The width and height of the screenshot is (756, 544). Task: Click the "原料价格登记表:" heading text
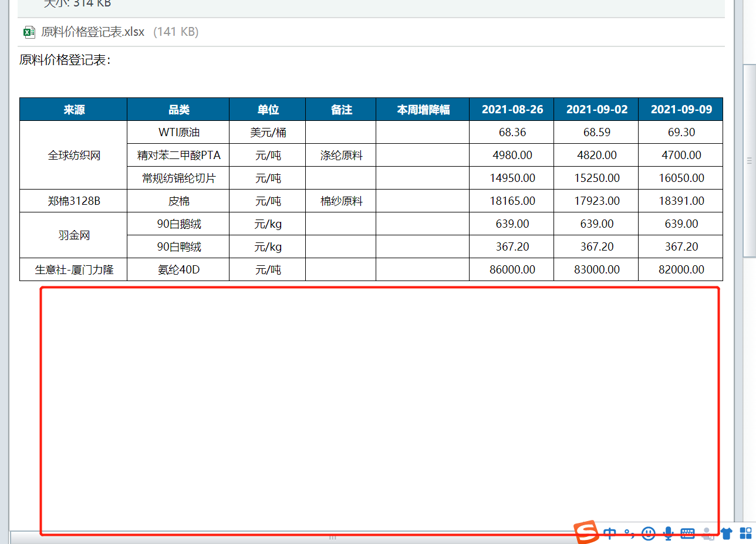[x=65, y=60]
